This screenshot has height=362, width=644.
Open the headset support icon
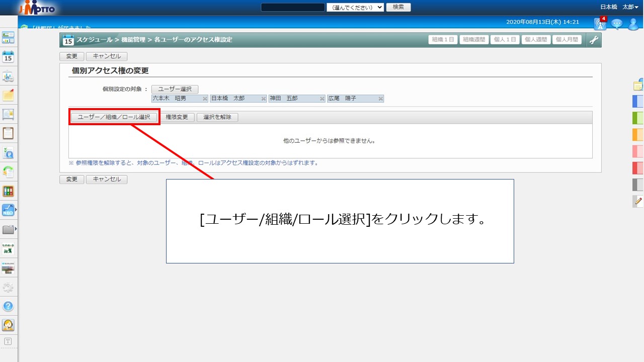(8, 325)
